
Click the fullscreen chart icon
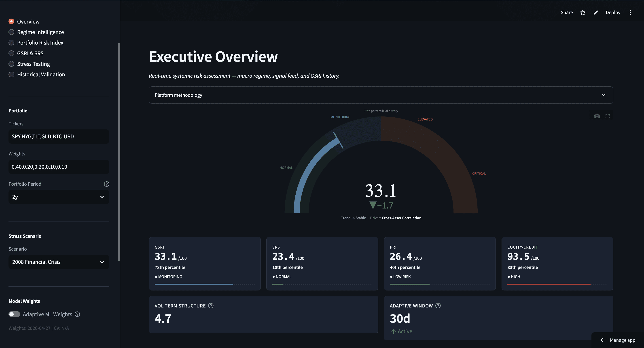(608, 116)
